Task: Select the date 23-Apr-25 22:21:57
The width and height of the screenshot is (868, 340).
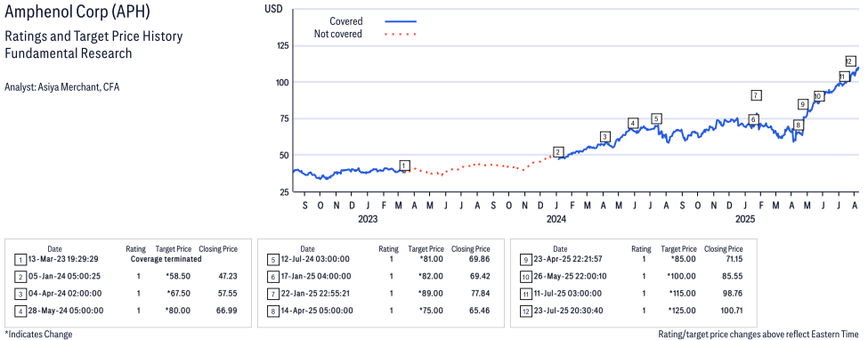Action: (x=569, y=259)
